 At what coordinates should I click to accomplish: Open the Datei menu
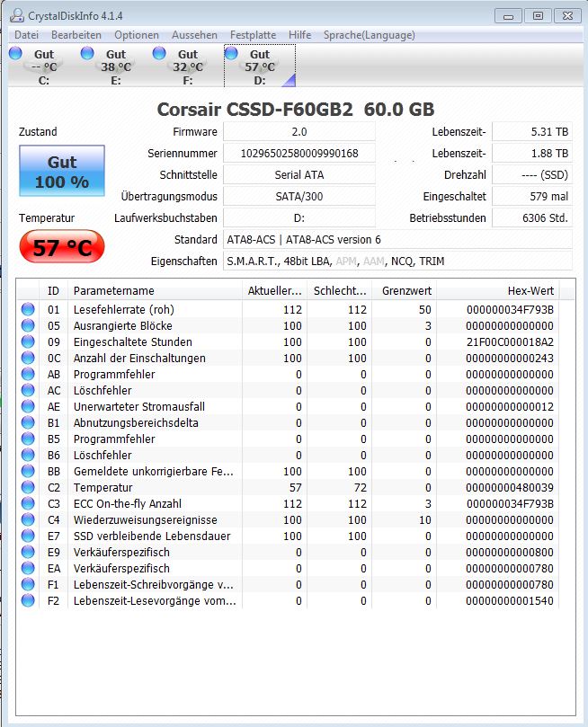(26, 35)
